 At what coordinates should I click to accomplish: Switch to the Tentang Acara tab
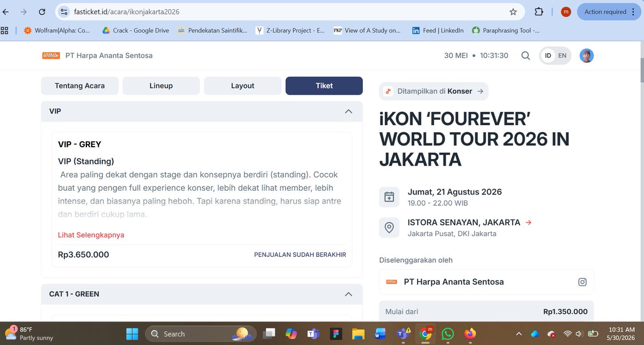point(79,86)
